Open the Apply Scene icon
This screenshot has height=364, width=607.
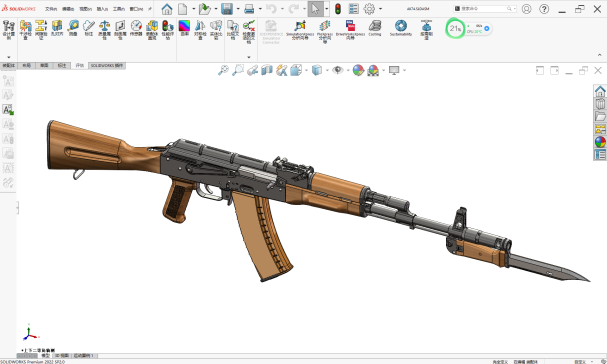pyautogui.click(x=373, y=70)
